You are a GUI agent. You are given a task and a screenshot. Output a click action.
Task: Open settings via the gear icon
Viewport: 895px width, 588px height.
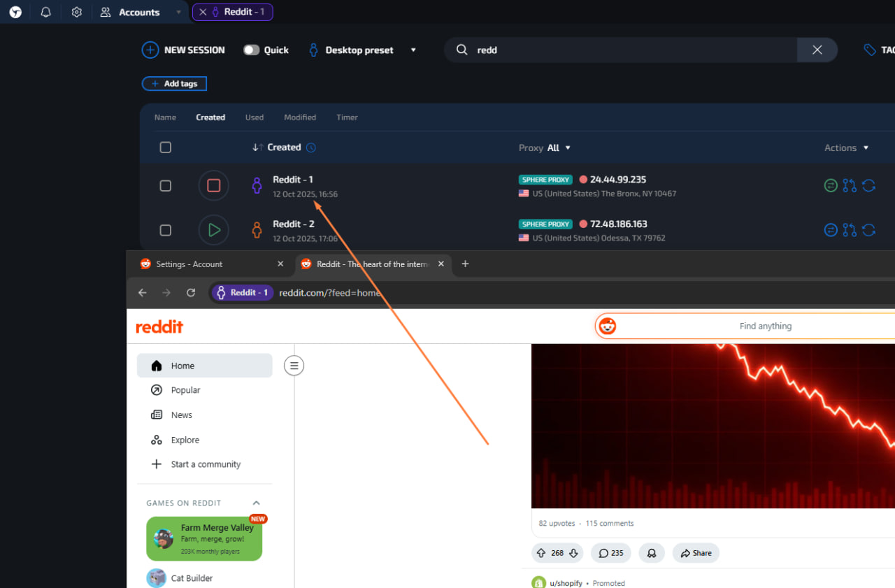pos(77,12)
